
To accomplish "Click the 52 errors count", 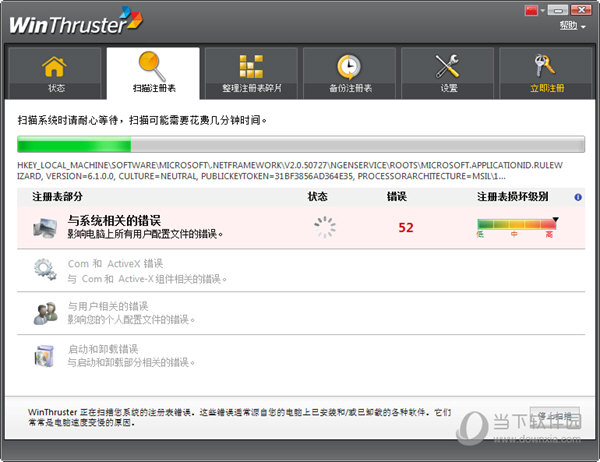I will pyautogui.click(x=405, y=227).
